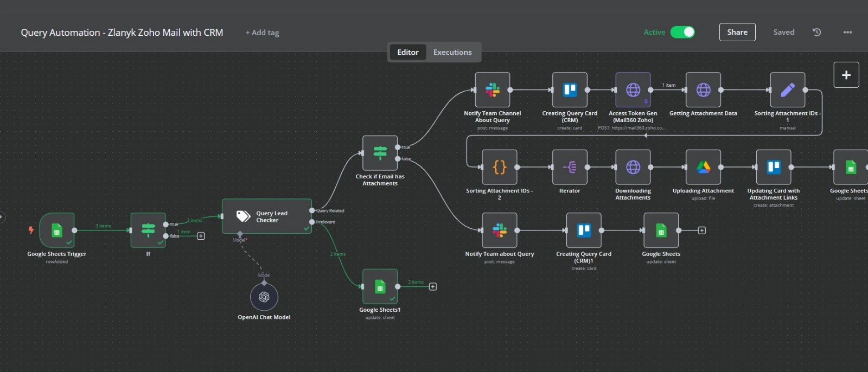Open the workflow version history

(x=816, y=33)
